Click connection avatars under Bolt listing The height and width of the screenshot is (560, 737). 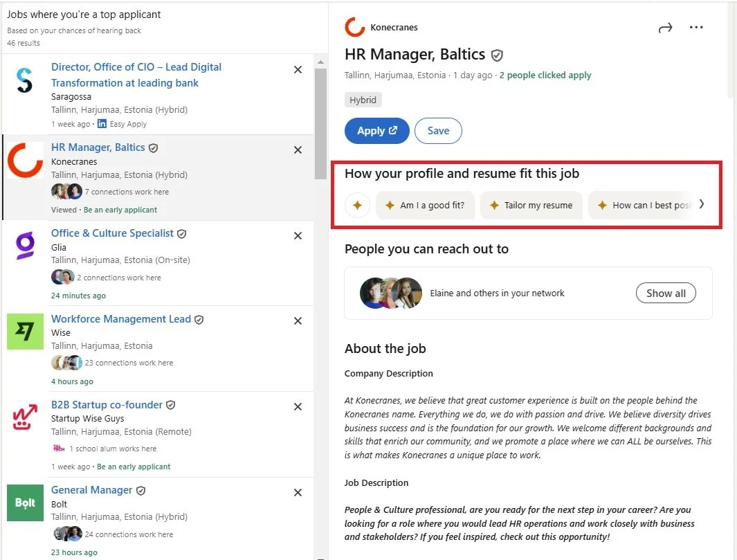click(66, 534)
